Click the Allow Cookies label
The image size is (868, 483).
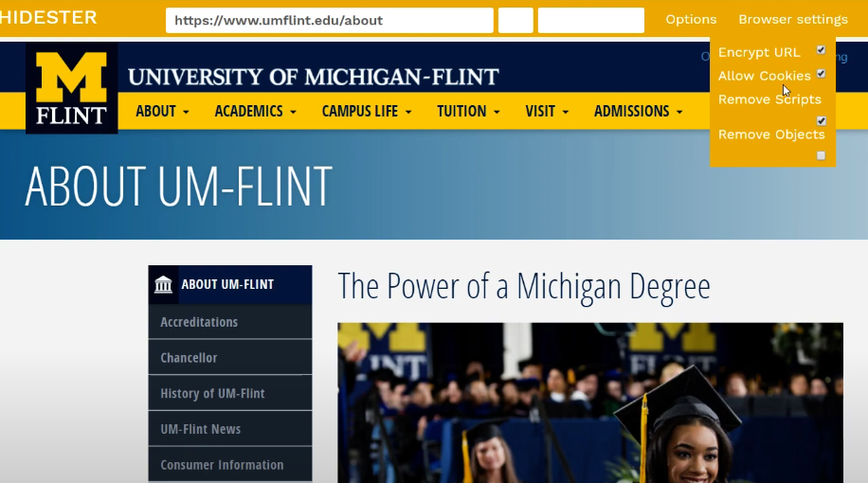pyautogui.click(x=765, y=76)
